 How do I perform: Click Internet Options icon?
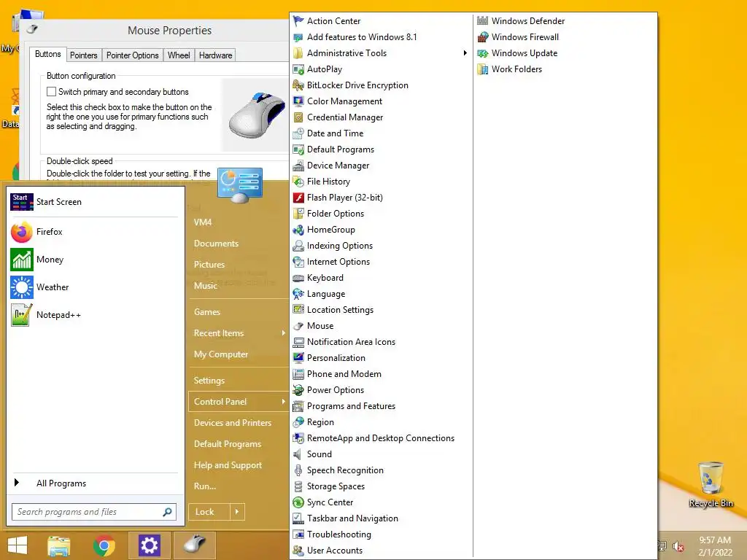298,262
